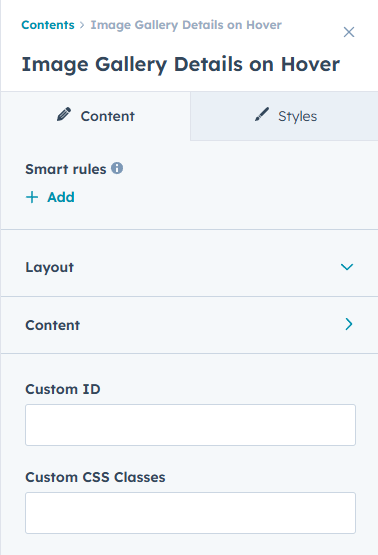The height and width of the screenshot is (555, 378).
Task: Collapse Layout section using its down chevron
Action: [347, 267]
